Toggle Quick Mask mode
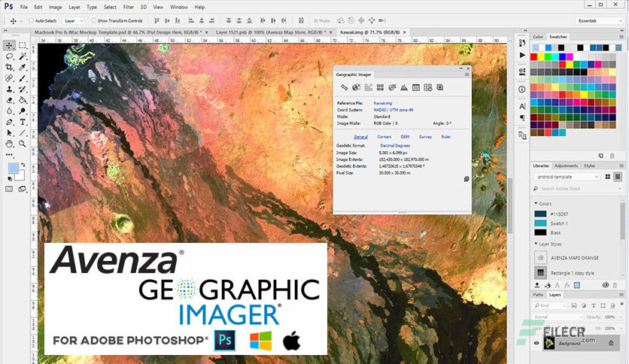The image size is (629, 364). 9,189
